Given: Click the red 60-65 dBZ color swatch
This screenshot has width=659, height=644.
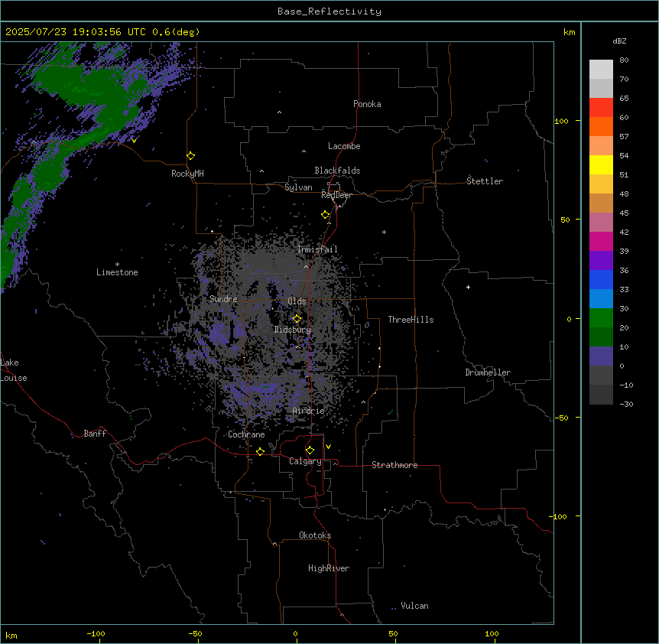Looking at the screenshot, I should (x=601, y=108).
